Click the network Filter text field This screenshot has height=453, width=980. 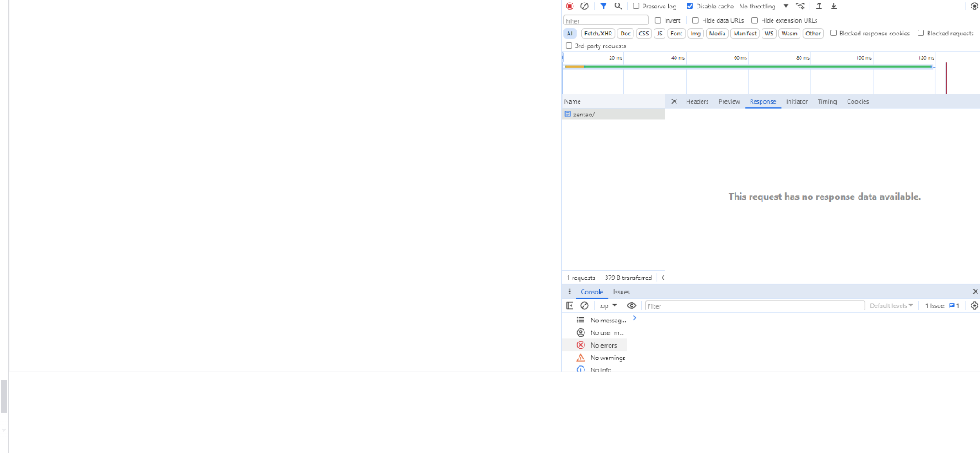tap(606, 20)
